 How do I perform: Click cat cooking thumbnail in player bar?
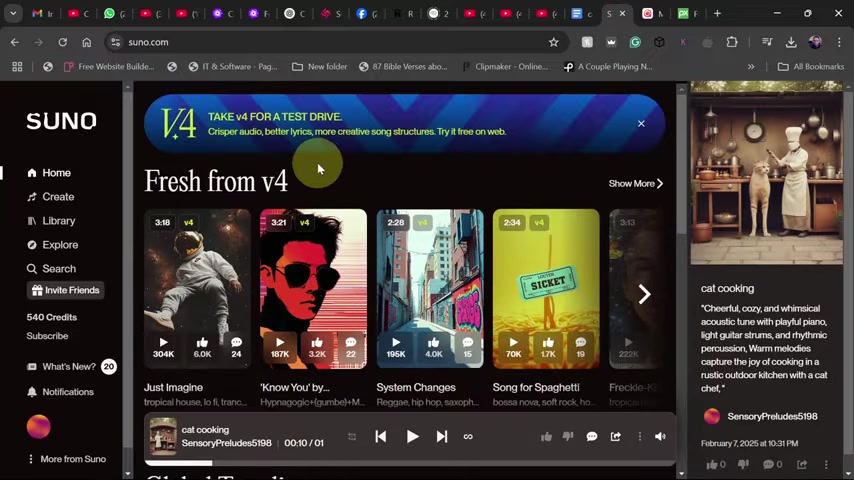(163, 436)
